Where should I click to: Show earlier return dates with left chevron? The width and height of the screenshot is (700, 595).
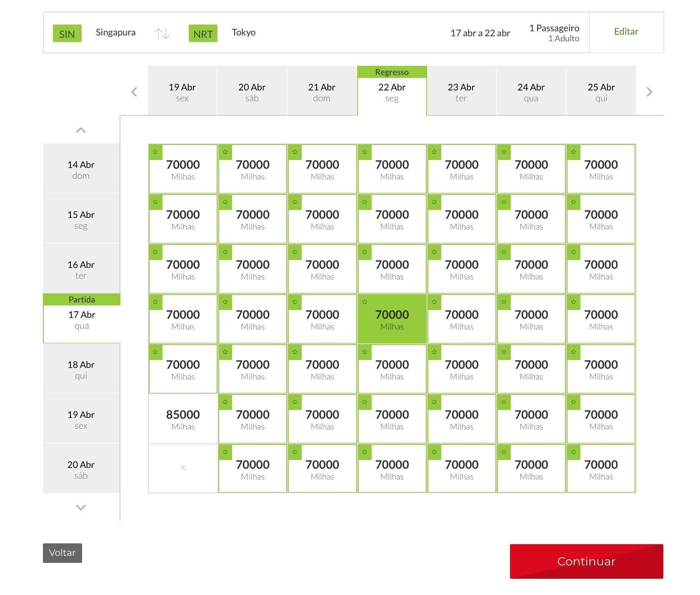click(x=134, y=92)
